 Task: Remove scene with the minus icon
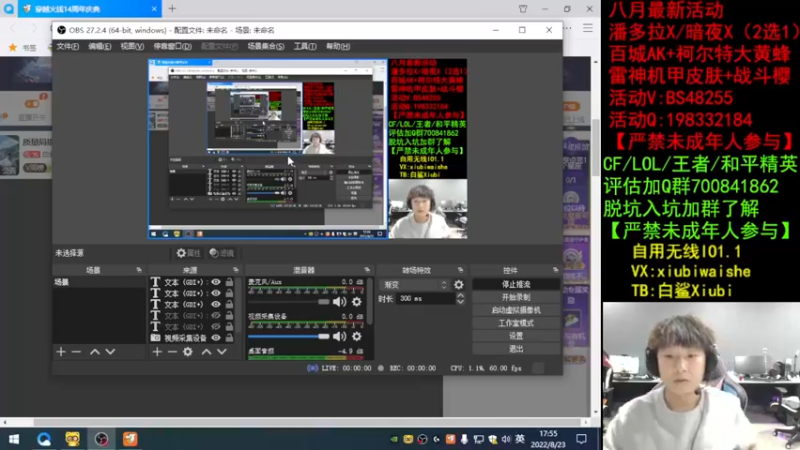pos(77,352)
